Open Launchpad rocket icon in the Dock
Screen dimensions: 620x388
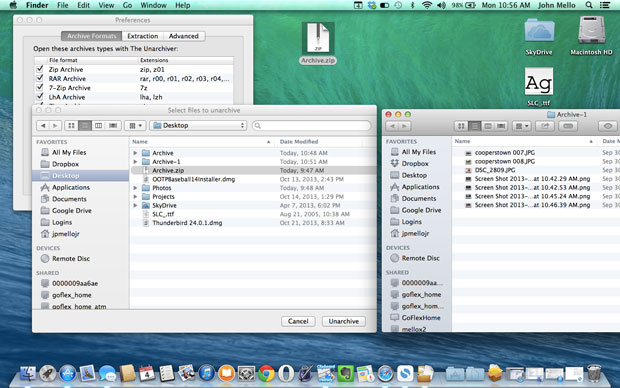[48, 373]
